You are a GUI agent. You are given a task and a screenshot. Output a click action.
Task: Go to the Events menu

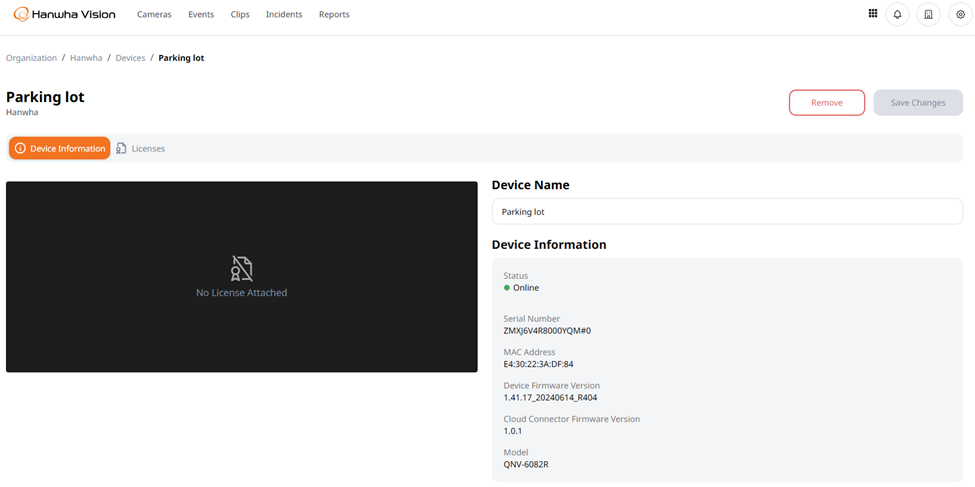pyautogui.click(x=201, y=14)
